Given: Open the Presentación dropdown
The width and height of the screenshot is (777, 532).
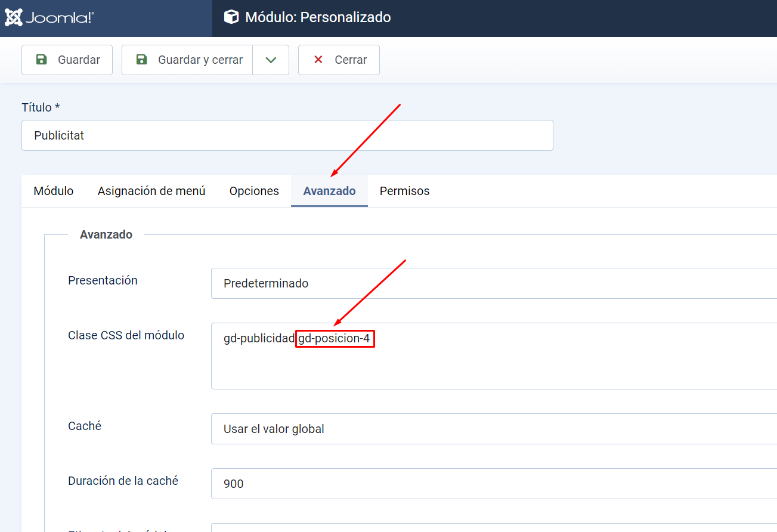Looking at the screenshot, I should coord(494,283).
